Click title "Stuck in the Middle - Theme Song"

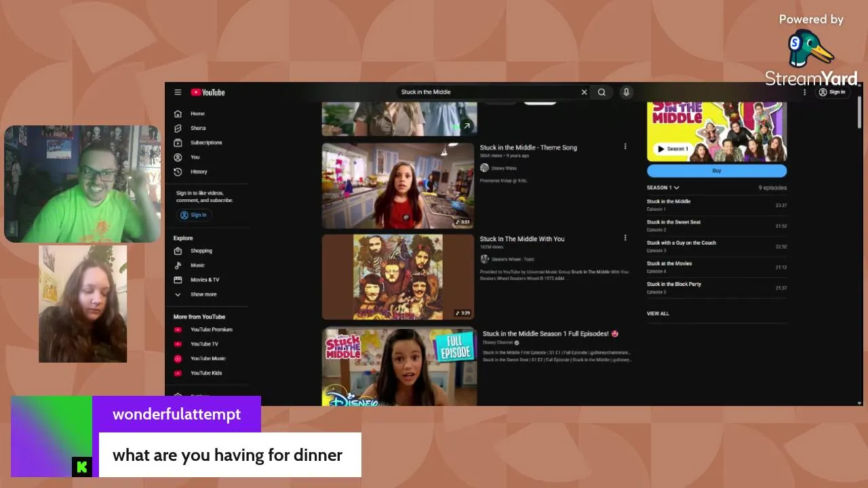coord(528,148)
